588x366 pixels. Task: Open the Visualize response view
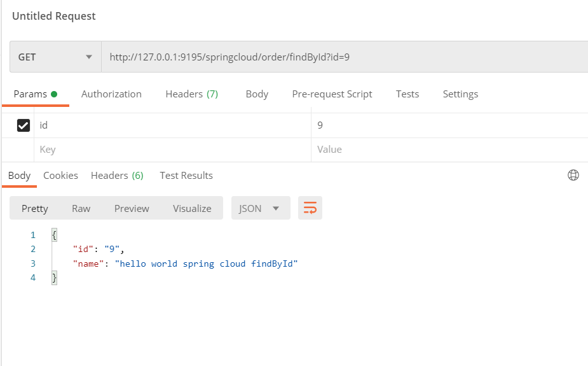[x=192, y=208]
